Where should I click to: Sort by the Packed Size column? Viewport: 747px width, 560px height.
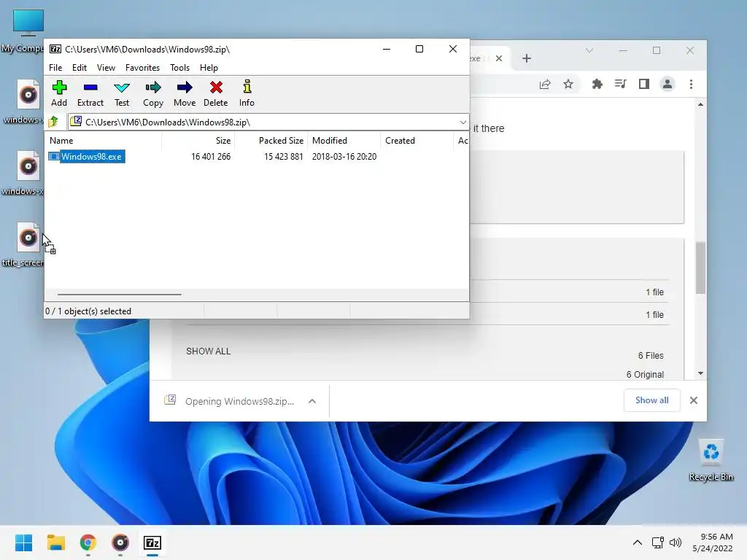[x=281, y=141]
